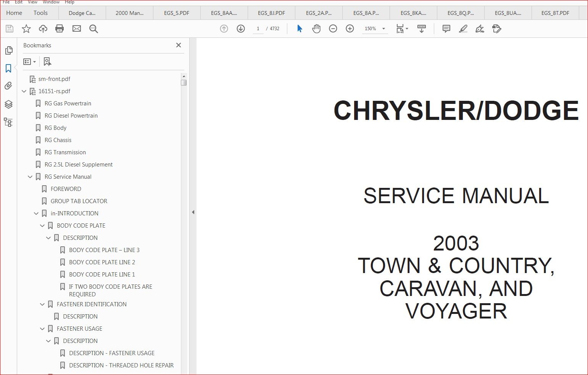Screen dimensions: 588x375
Task: Open the Sign document pen icon
Action: point(480,29)
